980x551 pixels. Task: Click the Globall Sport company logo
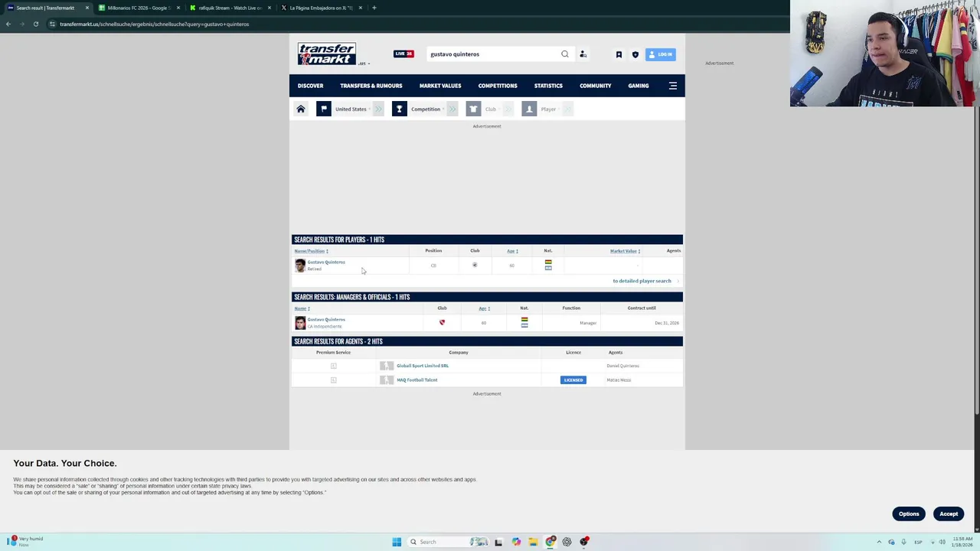(387, 366)
